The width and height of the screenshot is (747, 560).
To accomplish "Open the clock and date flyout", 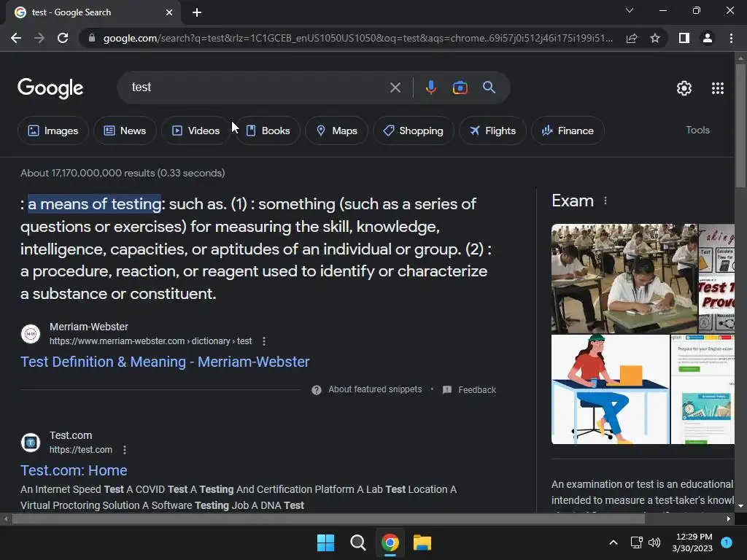I will coord(692,542).
